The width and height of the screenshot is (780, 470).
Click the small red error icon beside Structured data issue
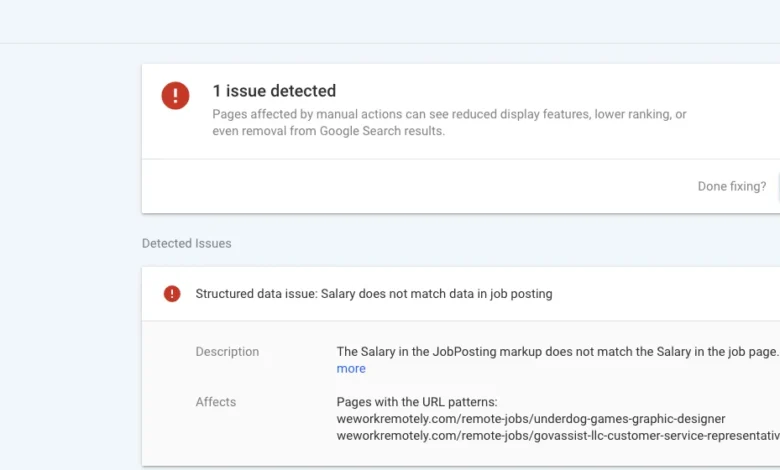coord(172,294)
